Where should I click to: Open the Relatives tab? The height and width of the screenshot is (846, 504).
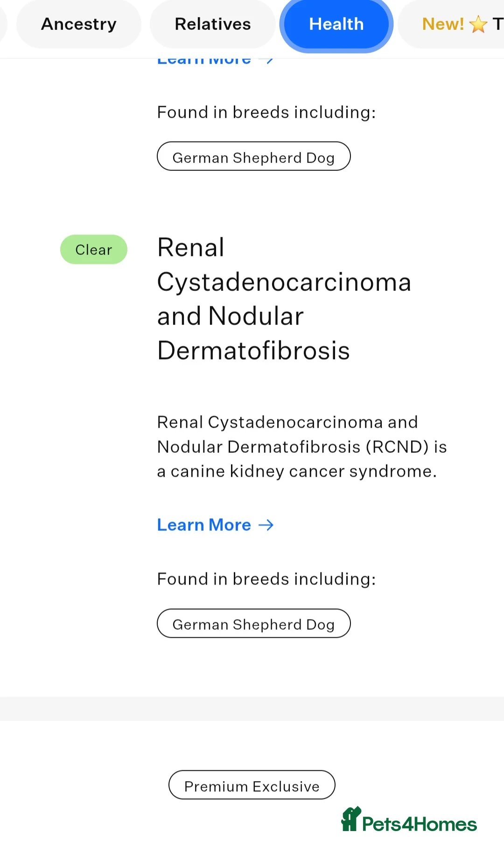point(212,24)
